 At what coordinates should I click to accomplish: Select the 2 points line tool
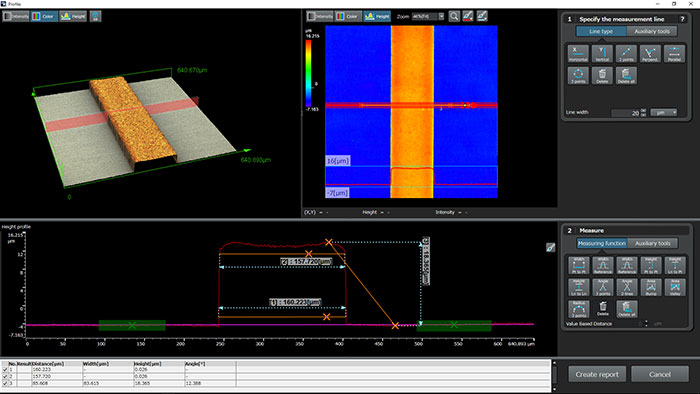pos(626,54)
